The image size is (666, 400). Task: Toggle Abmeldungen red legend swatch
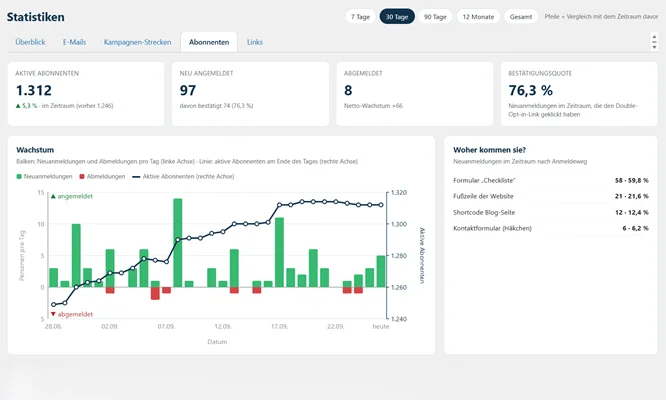pyautogui.click(x=82, y=177)
